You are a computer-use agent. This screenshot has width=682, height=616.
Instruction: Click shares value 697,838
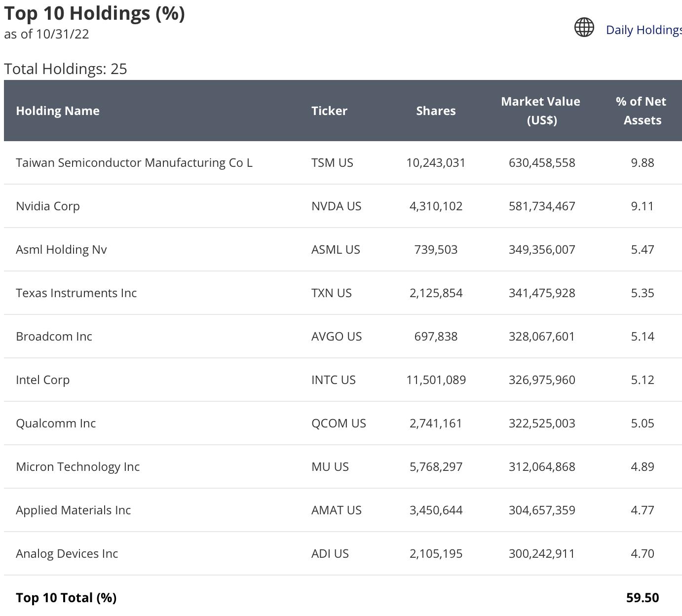coord(436,337)
